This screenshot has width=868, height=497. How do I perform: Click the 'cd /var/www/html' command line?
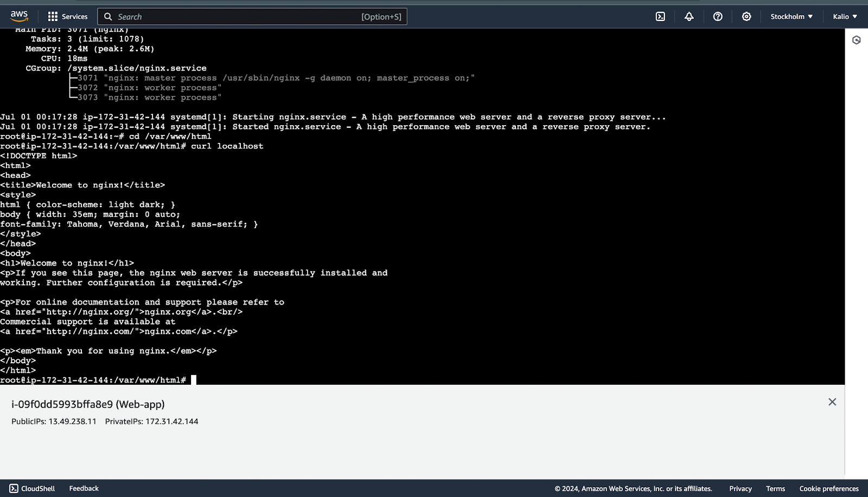coord(106,136)
